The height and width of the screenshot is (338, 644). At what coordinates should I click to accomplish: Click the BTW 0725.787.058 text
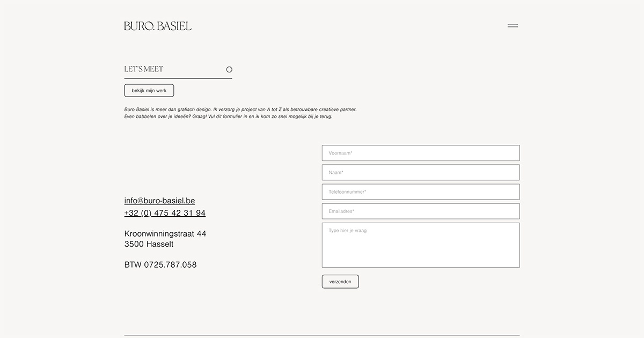tap(160, 264)
